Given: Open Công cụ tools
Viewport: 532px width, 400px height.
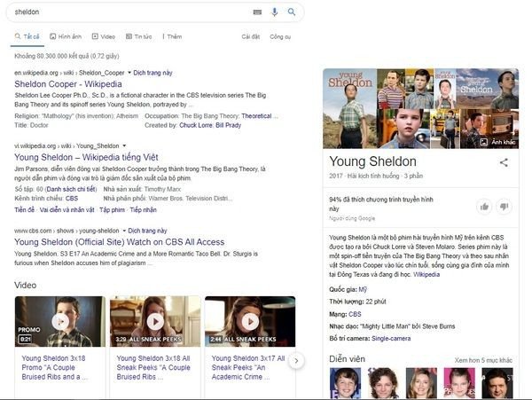Looking at the screenshot, I should coord(280,36).
